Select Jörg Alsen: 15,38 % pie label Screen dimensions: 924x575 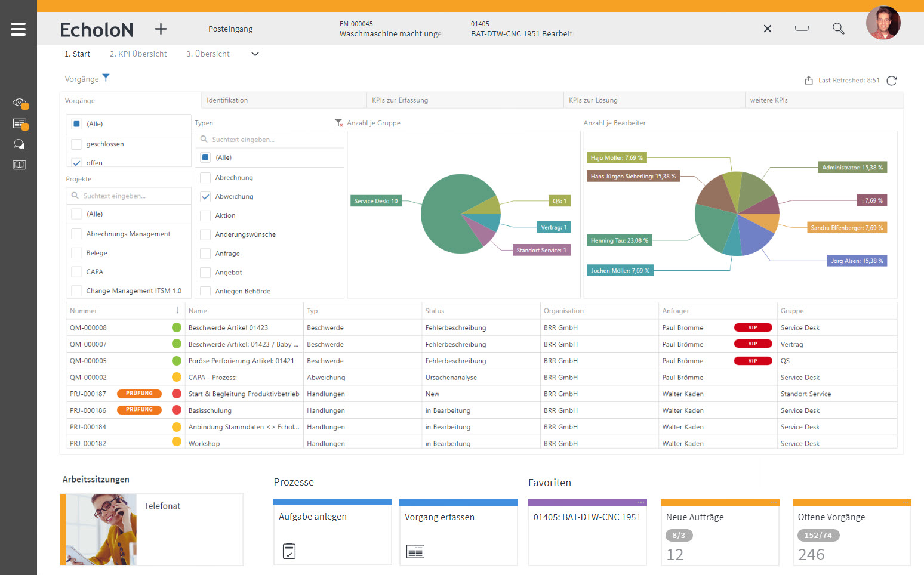857,261
